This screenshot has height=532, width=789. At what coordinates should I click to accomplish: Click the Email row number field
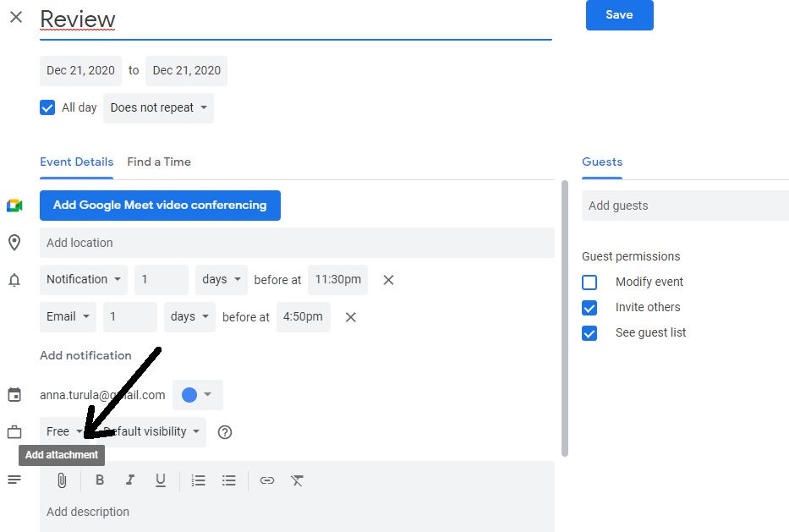[x=130, y=316]
